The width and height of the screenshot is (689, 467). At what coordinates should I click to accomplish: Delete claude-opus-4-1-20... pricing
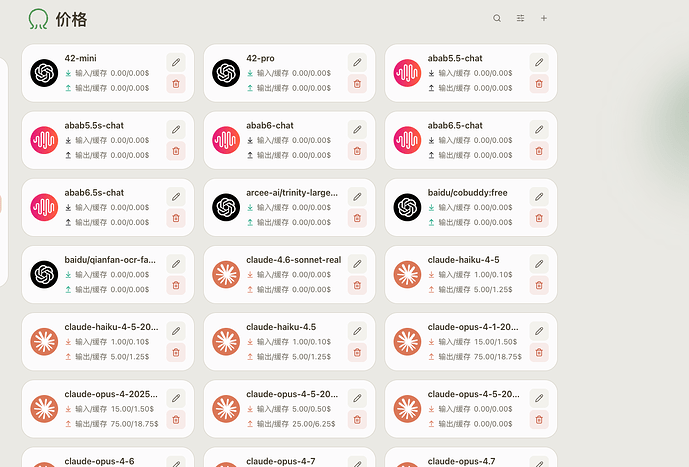[x=539, y=352]
